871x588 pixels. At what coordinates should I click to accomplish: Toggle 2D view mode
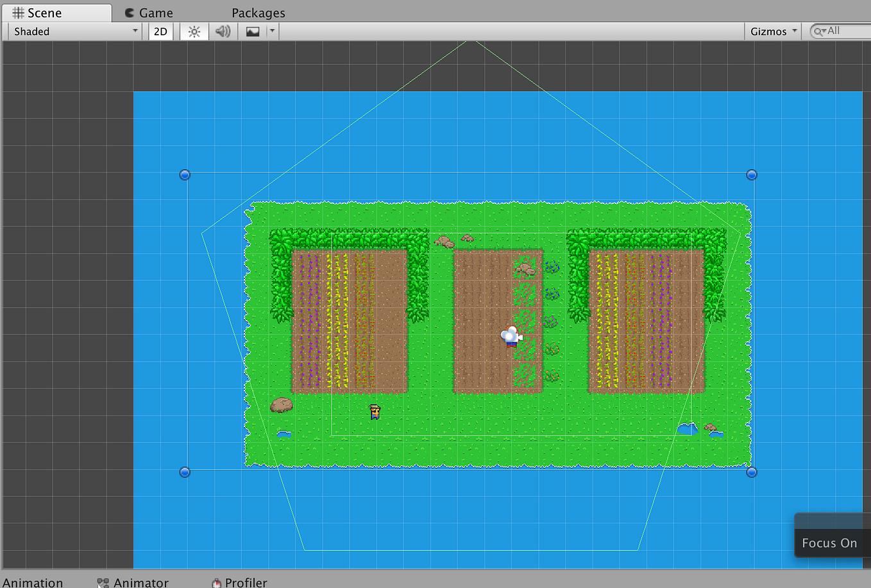160,31
